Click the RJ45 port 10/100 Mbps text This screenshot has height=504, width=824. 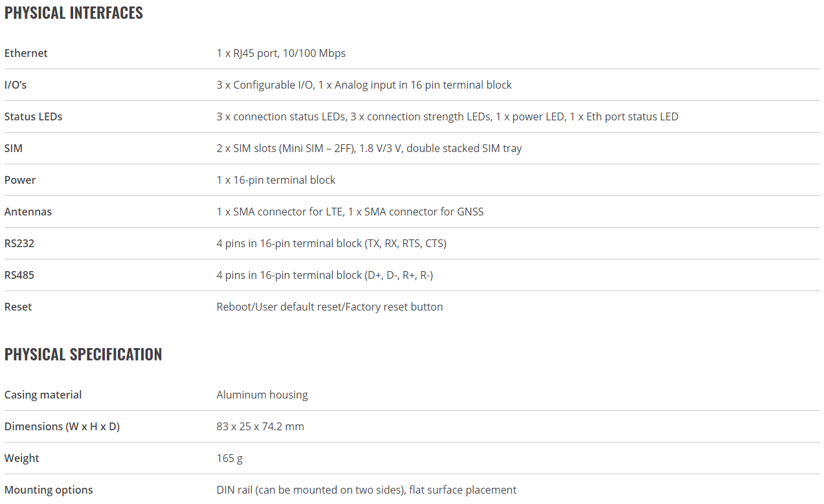click(281, 53)
